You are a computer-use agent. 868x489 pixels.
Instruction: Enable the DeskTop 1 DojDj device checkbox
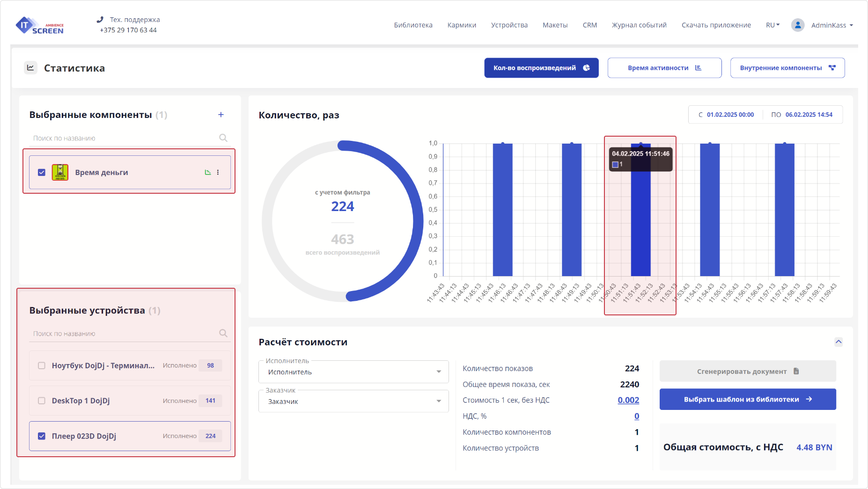42,401
